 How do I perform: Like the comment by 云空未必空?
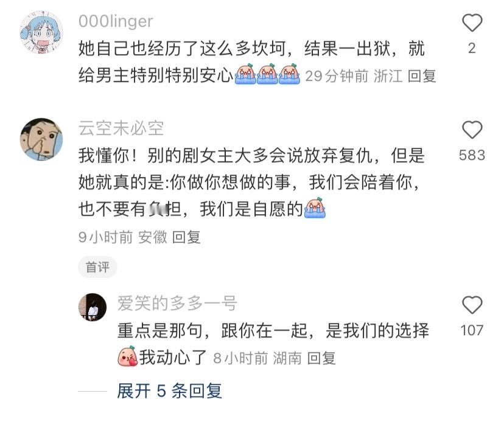coord(472,130)
